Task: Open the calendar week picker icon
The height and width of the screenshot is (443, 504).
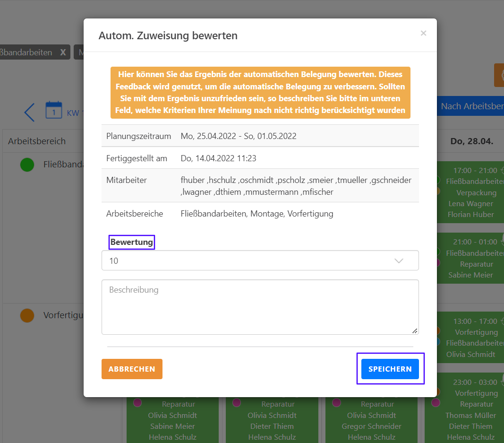Action: 54,110
